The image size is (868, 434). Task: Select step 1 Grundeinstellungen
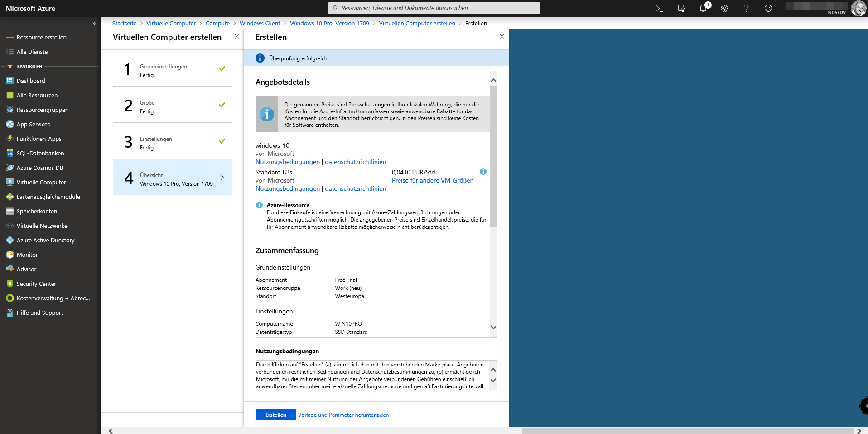[x=172, y=69]
